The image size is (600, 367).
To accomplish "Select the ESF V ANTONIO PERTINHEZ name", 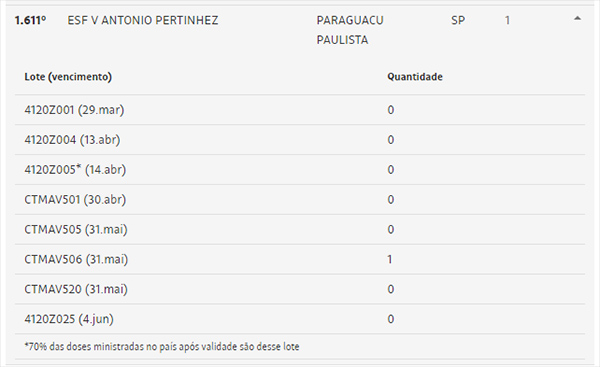I will (x=143, y=20).
